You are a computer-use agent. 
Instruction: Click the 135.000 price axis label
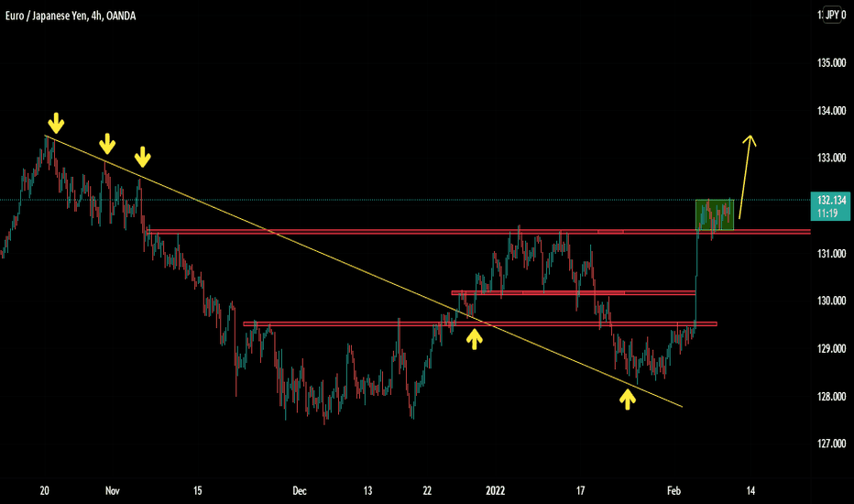coord(831,63)
